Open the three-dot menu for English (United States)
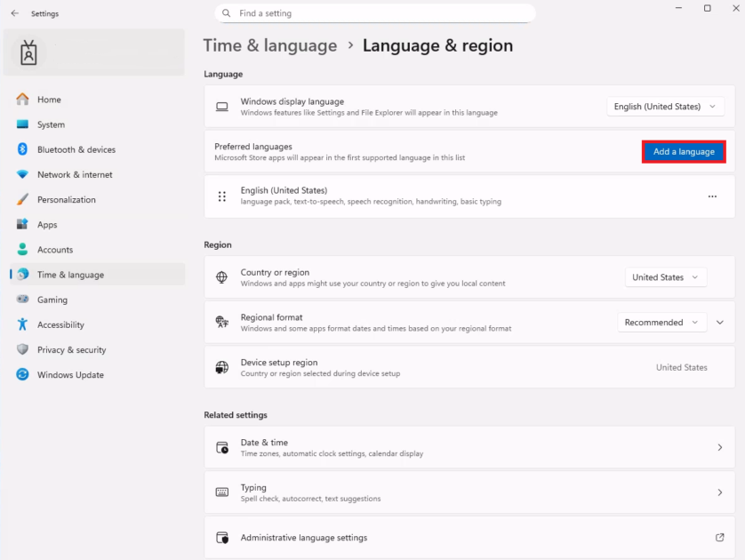Image resolution: width=745 pixels, height=560 pixels. click(712, 196)
